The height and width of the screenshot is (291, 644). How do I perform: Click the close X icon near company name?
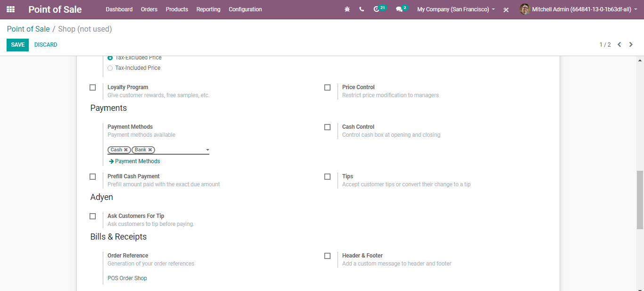coord(506,9)
